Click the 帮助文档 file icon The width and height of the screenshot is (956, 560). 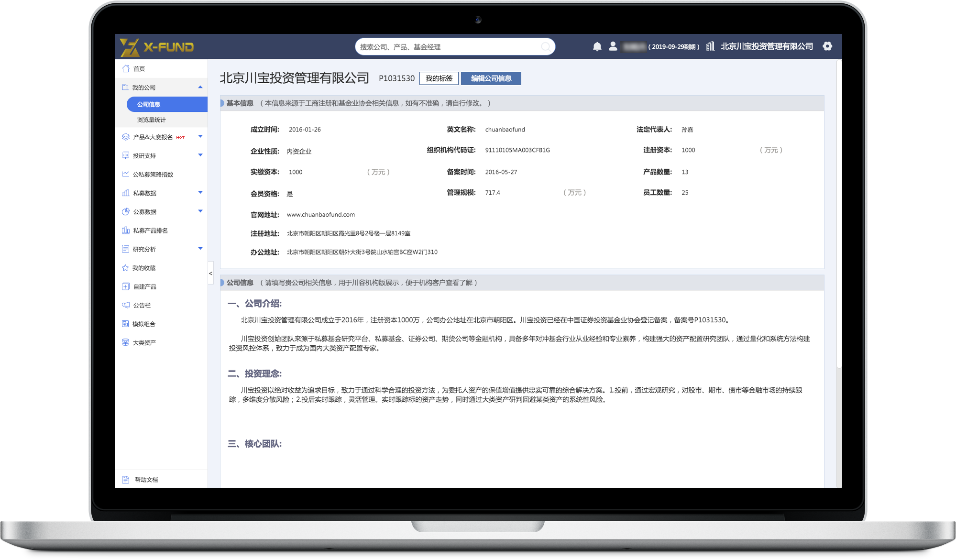126,480
